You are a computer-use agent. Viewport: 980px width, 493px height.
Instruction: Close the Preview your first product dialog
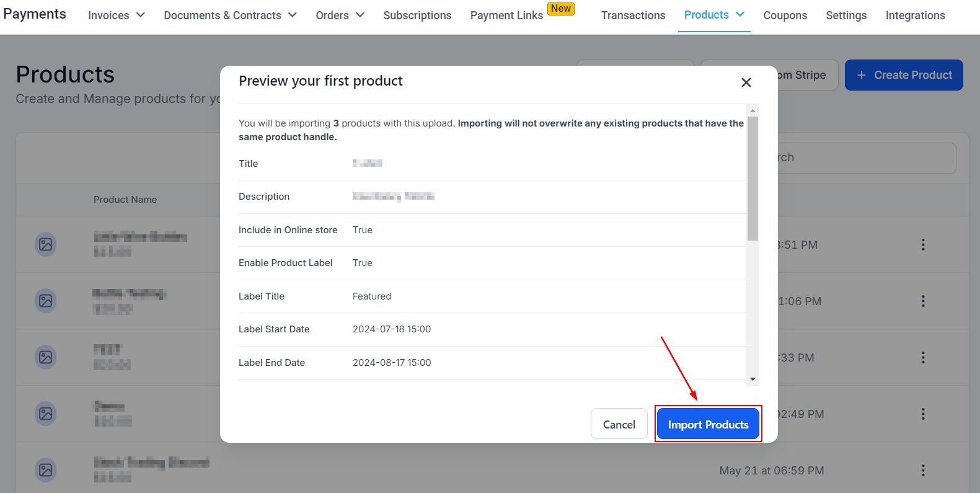point(746,82)
